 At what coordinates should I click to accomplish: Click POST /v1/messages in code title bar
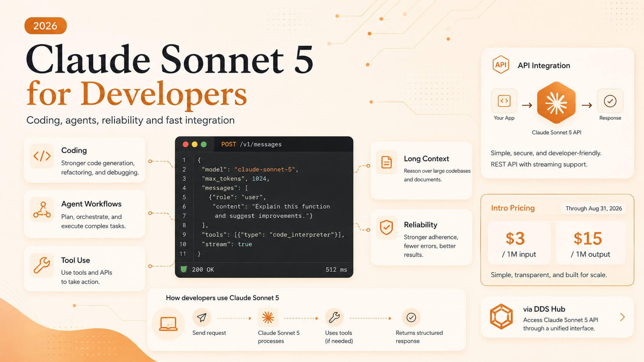click(x=251, y=144)
